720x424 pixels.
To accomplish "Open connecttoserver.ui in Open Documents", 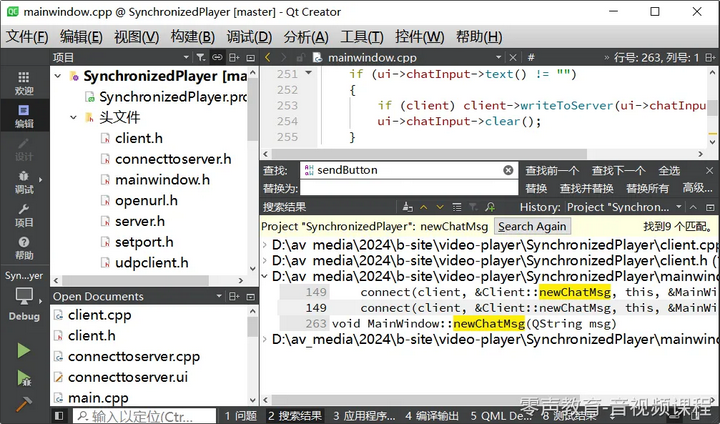I will tap(128, 377).
